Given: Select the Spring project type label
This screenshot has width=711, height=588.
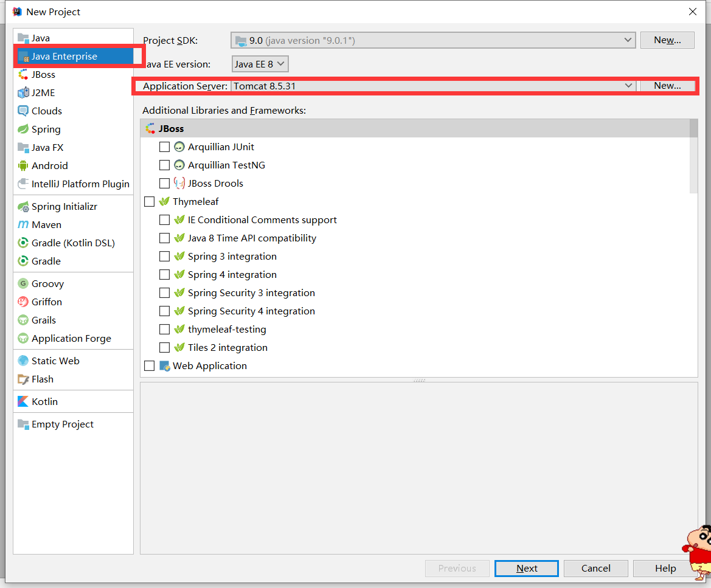Looking at the screenshot, I should pyautogui.click(x=46, y=129).
